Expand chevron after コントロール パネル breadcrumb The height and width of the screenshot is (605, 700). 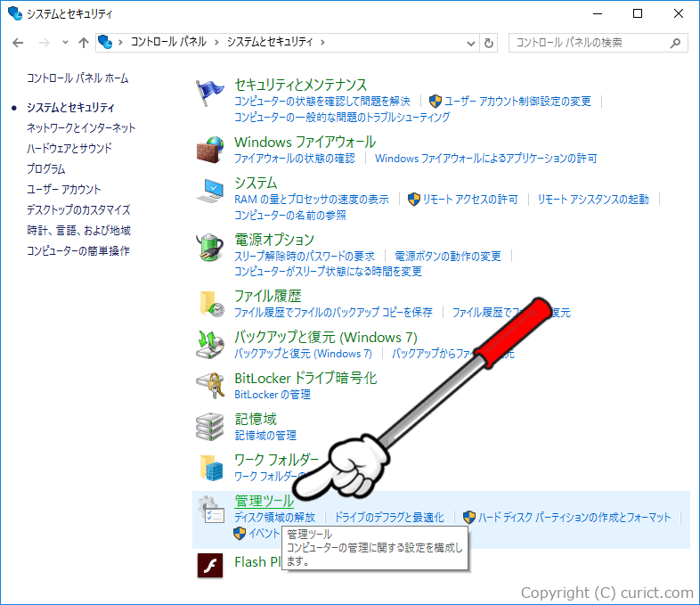pyautogui.click(x=216, y=43)
